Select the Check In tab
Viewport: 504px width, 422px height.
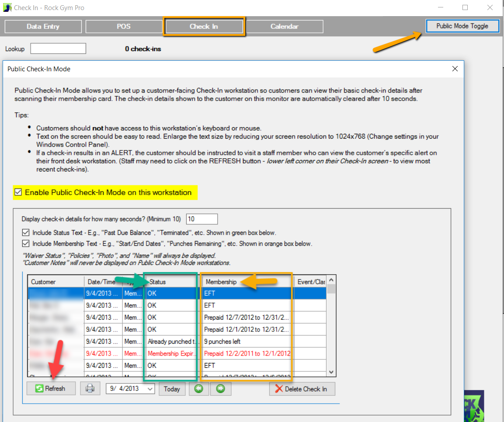click(x=204, y=26)
